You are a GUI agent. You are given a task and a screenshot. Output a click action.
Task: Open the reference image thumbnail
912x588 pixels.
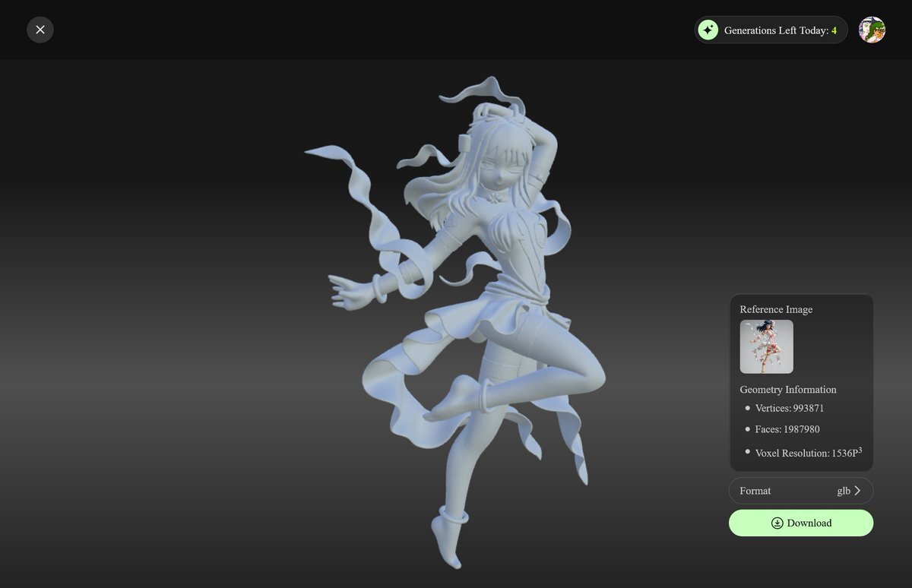[x=767, y=346]
